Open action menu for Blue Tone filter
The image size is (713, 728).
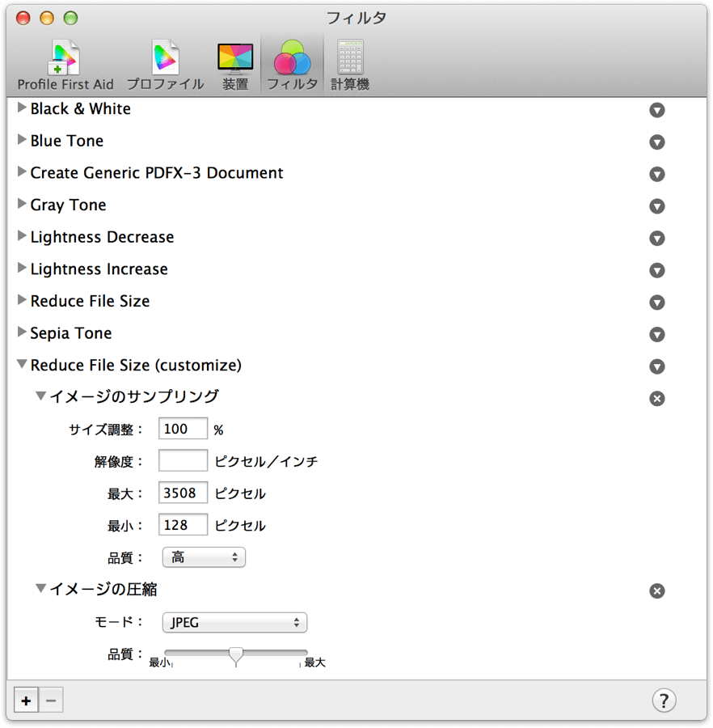(657, 142)
